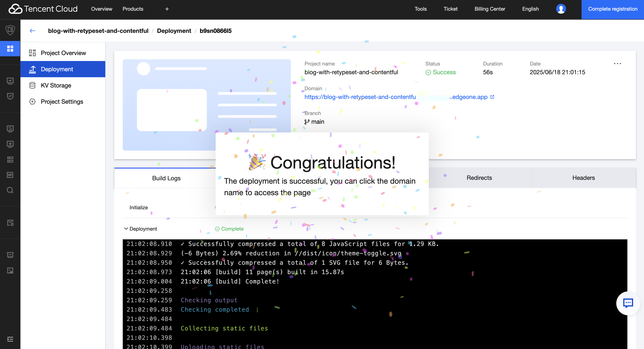Select the grid dashboard sidebar icon
The height and width of the screenshot is (349, 644).
coord(10,49)
